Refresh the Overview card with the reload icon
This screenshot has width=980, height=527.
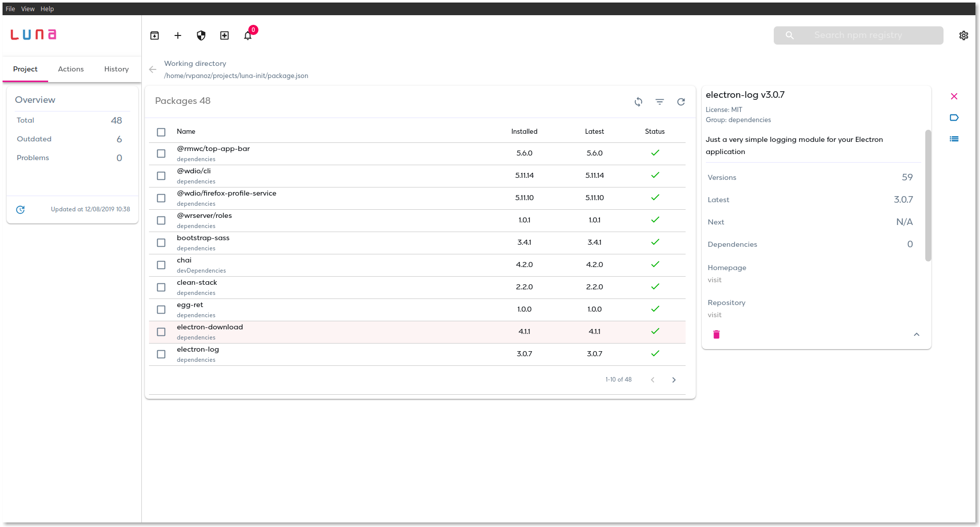pyautogui.click(x=20, y=210)
